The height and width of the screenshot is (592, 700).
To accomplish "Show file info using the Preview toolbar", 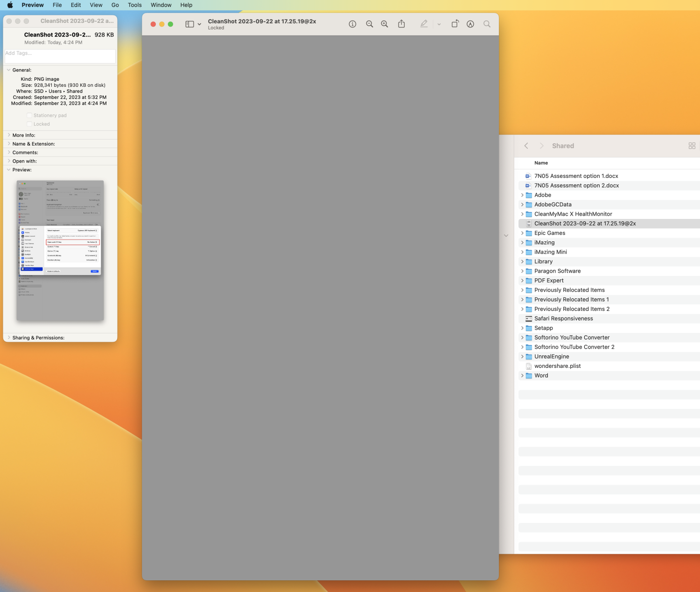I will tap(352, 24).
